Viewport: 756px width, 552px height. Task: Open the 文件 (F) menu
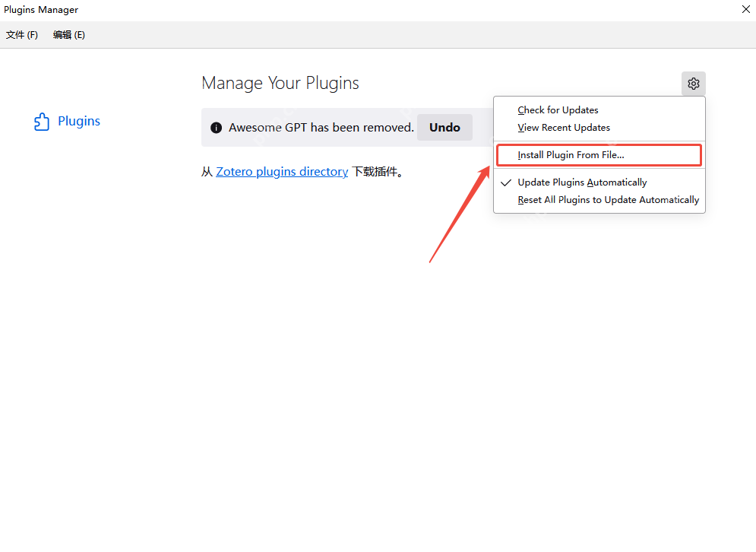point(22,35)
